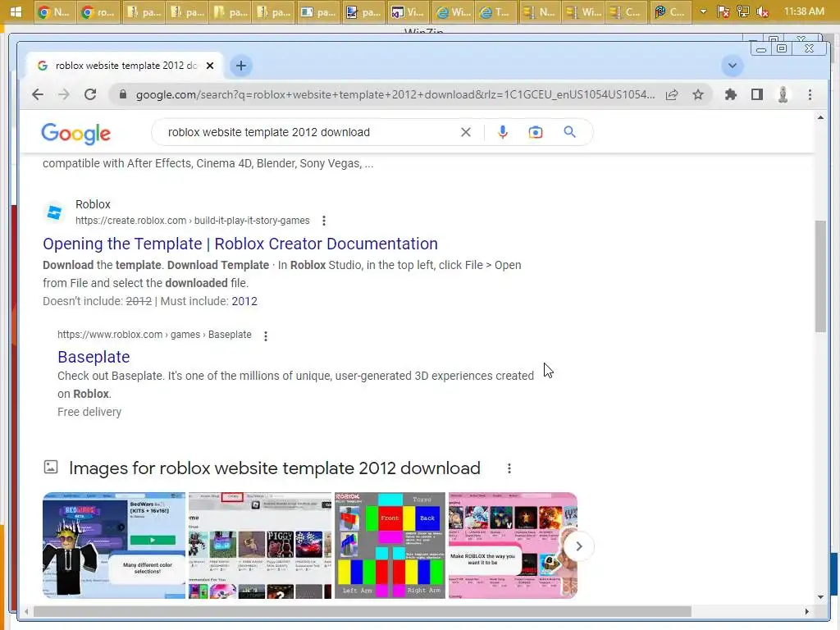This screenshot has height=630, width=840.
Task: Open the BedWars avatar image thumbnail
Action: tap(114, 546)
